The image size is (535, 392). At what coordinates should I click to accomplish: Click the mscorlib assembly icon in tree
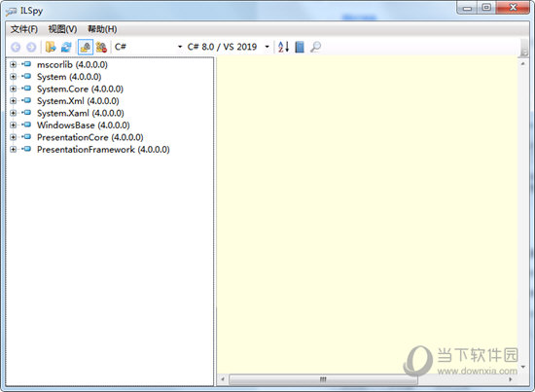click(26, 64)
